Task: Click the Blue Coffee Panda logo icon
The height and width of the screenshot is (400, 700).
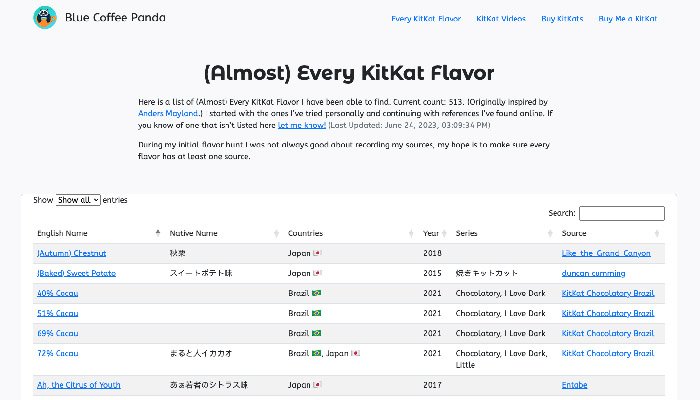Action: (45, 17)
